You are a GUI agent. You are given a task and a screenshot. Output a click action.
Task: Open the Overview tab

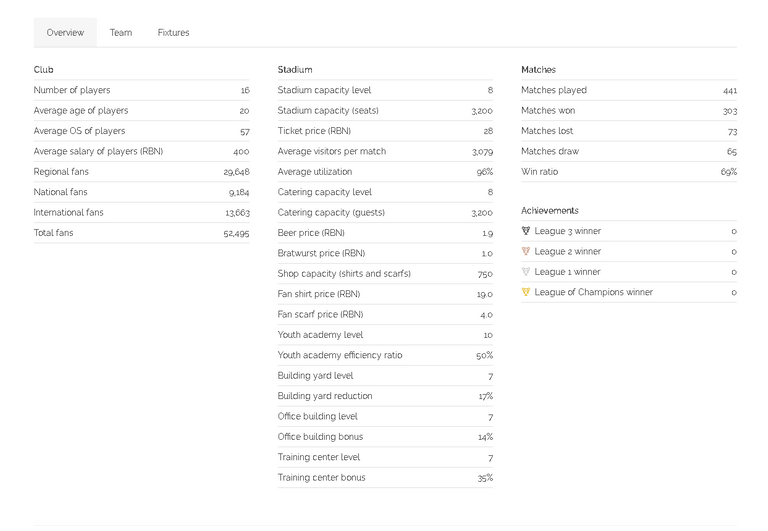(x=65, y=32)
